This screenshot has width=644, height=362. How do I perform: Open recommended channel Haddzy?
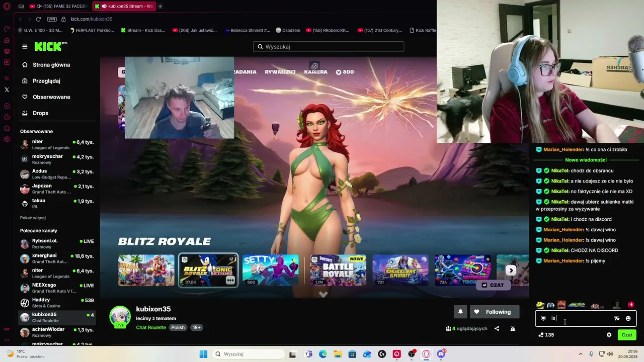tap(57, 303)
